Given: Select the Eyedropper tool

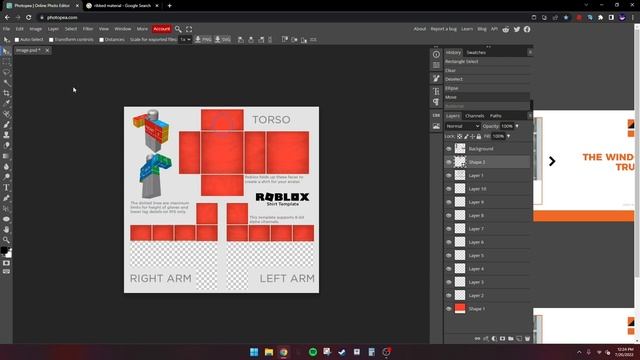Looking at the screenshot, I should (x=6, y=104).
